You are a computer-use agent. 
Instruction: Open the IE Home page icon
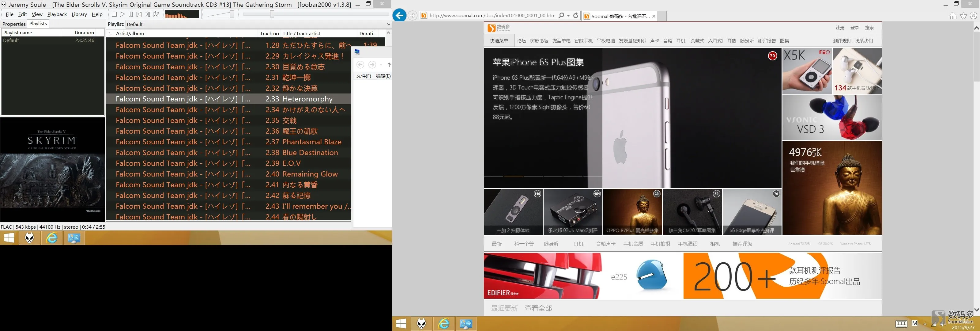coord(953,16)
